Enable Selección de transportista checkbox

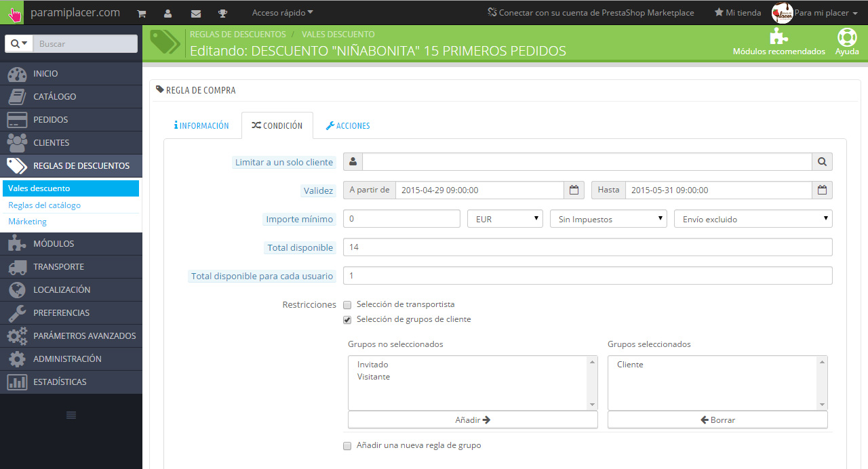[347, 305]
